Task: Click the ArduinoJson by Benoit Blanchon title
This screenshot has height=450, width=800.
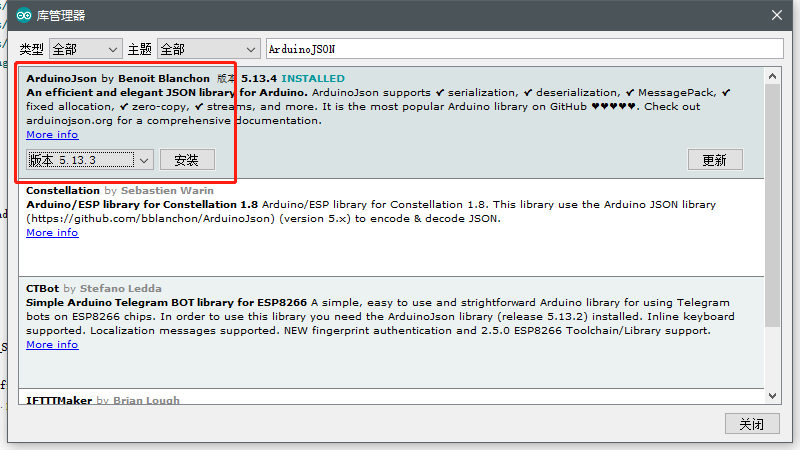Action: [x=118, y=79]
